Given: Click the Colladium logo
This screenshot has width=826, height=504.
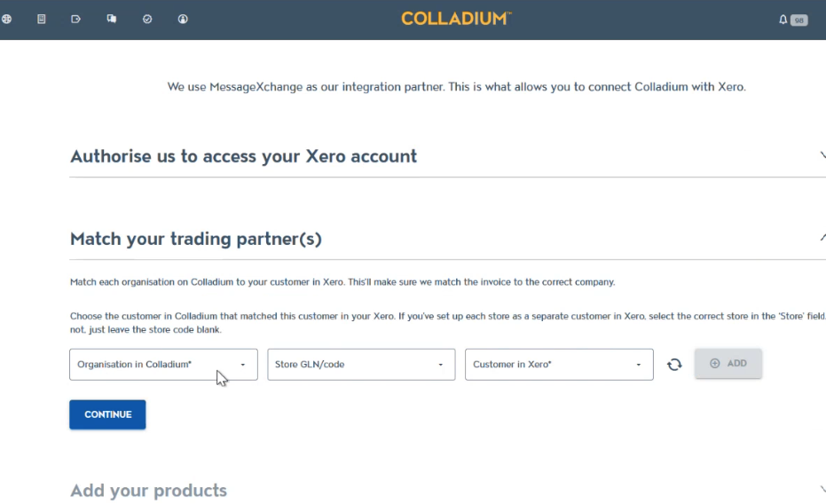Looking at the screenshot, I should coord(456,19).
